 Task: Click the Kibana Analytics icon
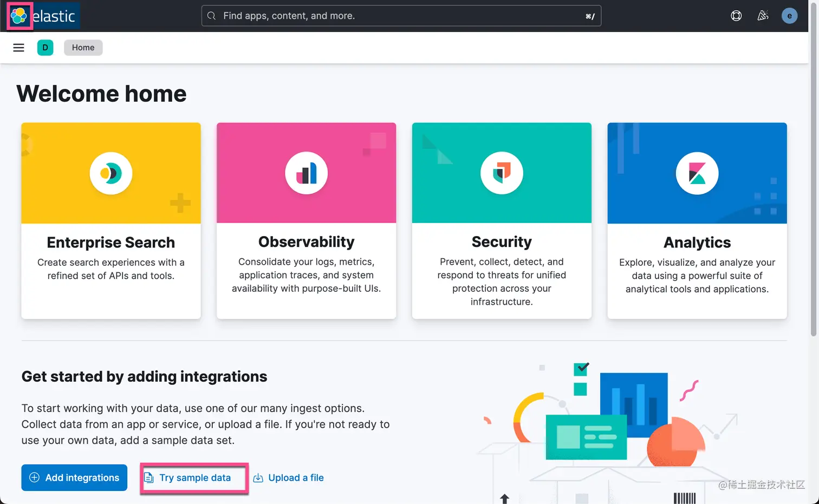click(697, 173)
